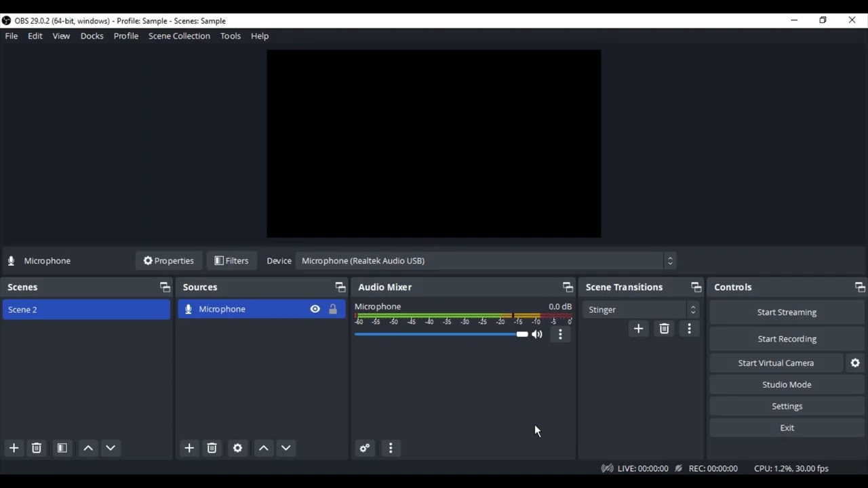The height and width of the screenshot is (488, 868).
Task: Click Start Recording button
Action: [x=787, y=339]
